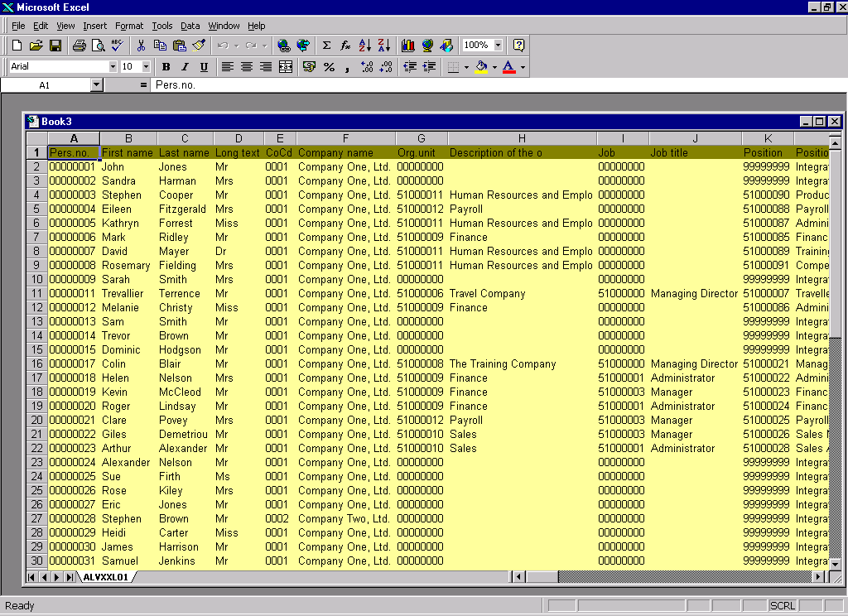Click the Copy icon in the toolbar

[160, 46]
